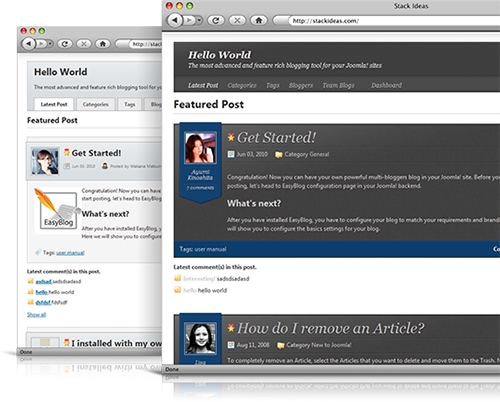Click the Reload button in back browser window

coord(65,44)
